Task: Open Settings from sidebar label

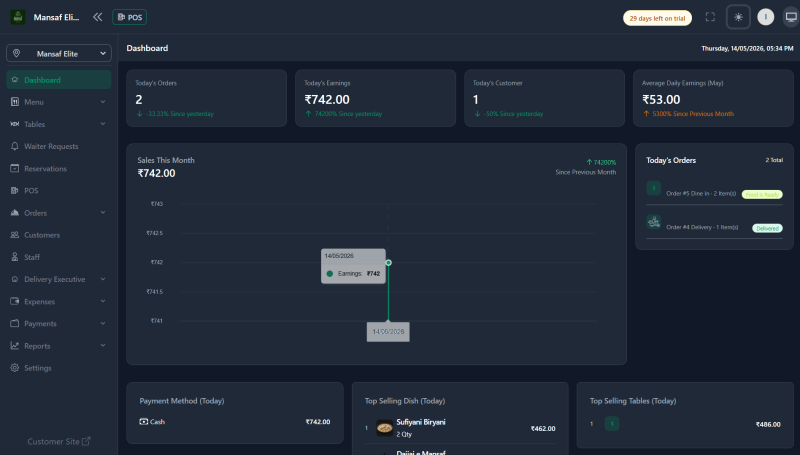Action: (x=38, y=368)
